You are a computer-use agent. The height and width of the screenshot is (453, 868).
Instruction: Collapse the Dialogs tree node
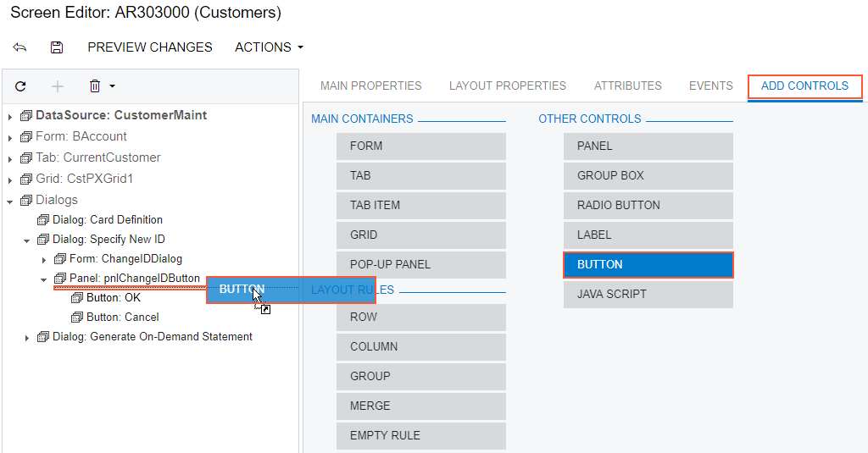pos(10,201)
